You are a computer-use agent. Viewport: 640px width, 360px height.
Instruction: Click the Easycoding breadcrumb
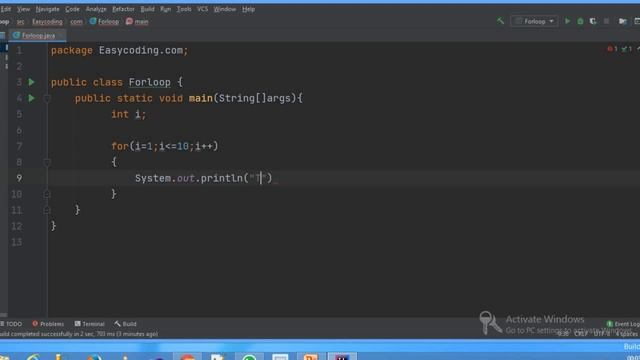pyautogui.click(x=47, y=22)
